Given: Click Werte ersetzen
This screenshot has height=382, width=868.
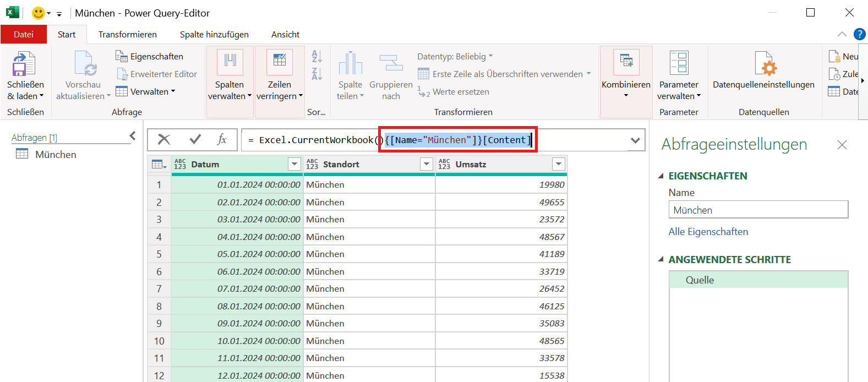Looking at the screenshot, I should pyautogui.click(x=453, y=92).
